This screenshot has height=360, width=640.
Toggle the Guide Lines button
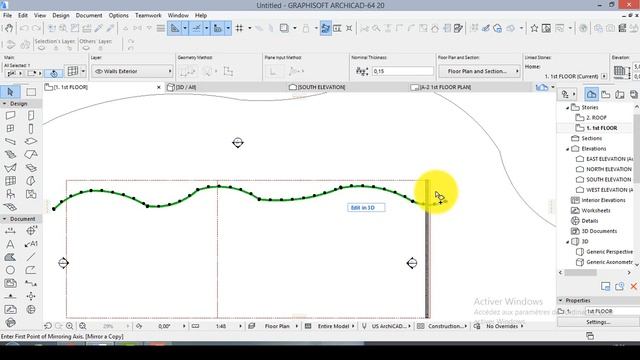[x=175, y=28]
